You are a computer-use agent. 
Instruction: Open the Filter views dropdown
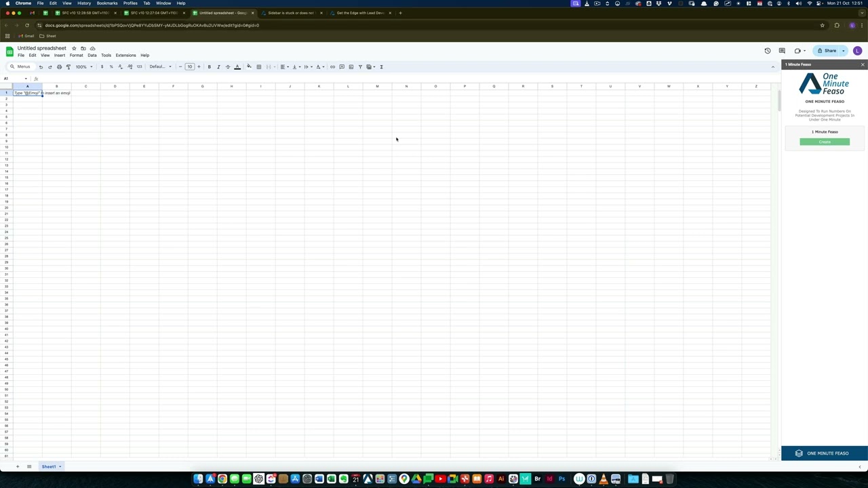(370, 66)
